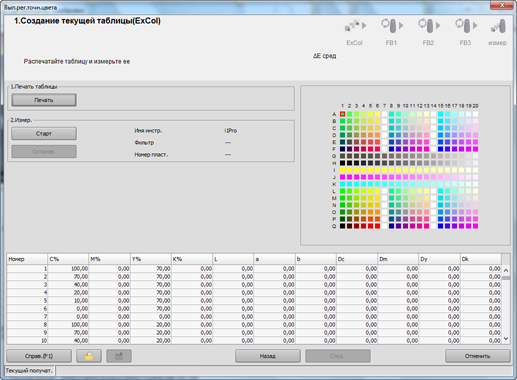The width and height of the screenshot is (517, 380).
Task: Click the M% column header
Action: click(110, 259)
